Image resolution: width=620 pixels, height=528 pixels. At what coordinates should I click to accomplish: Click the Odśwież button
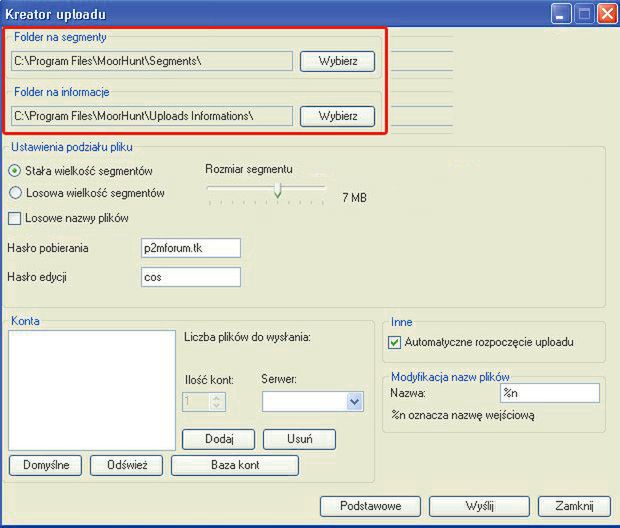click(x=127, y=465)
